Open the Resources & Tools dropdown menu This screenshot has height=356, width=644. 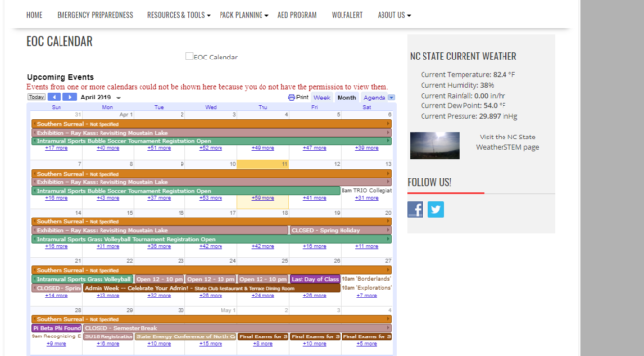click(x=179, y=15)
